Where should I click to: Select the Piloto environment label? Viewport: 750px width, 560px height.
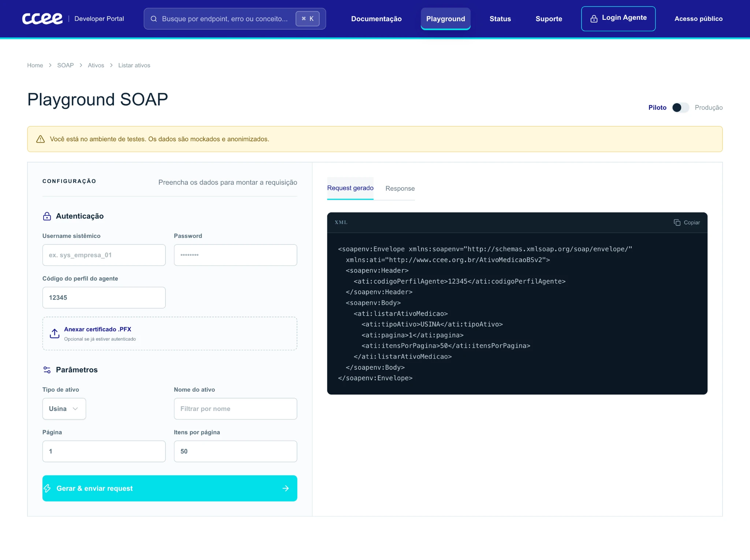tap(657, 108)
